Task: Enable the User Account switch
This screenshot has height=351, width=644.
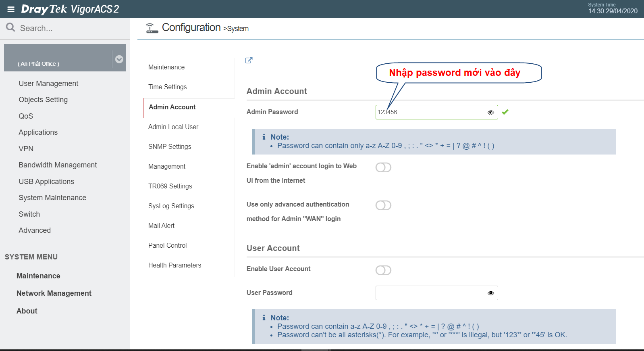Action: 383,270
